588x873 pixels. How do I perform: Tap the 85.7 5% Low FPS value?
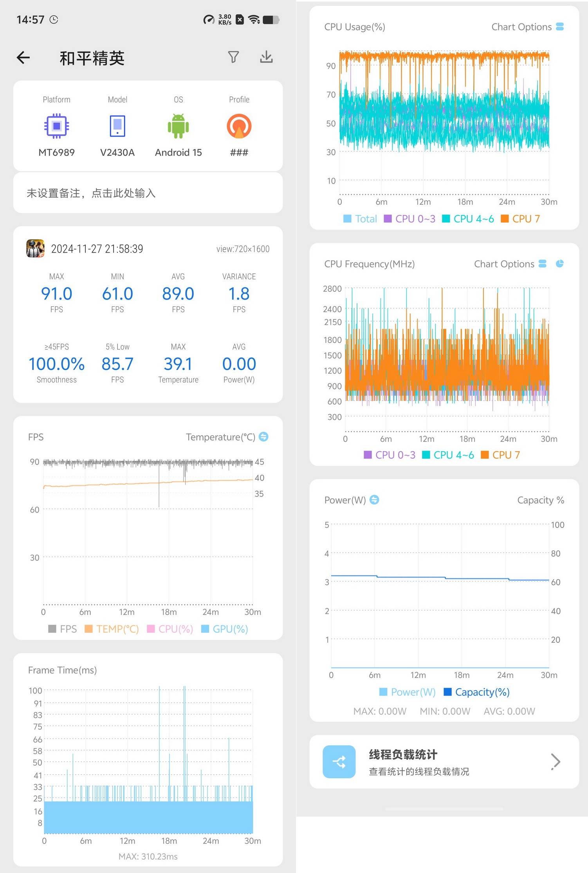pyautogui.click(x=117, y=364)
